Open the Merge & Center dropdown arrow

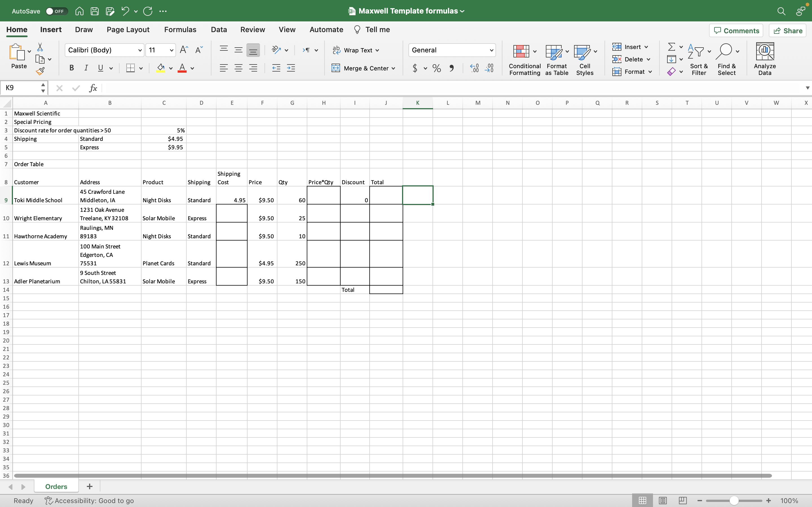(x=393, y=68)
